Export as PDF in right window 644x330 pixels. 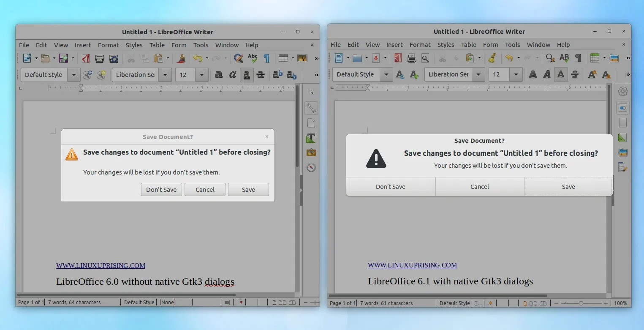pyautogui.click(x=398, y=58)
